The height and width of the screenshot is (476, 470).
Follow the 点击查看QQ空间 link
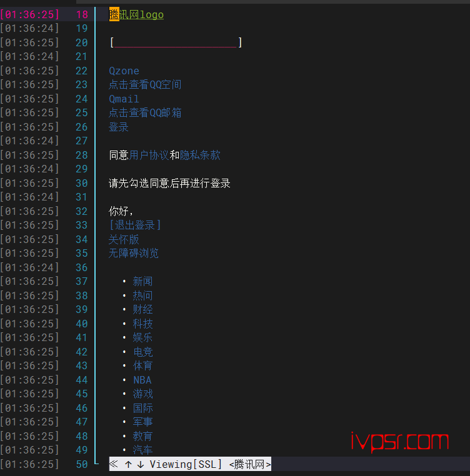(145, 85)
